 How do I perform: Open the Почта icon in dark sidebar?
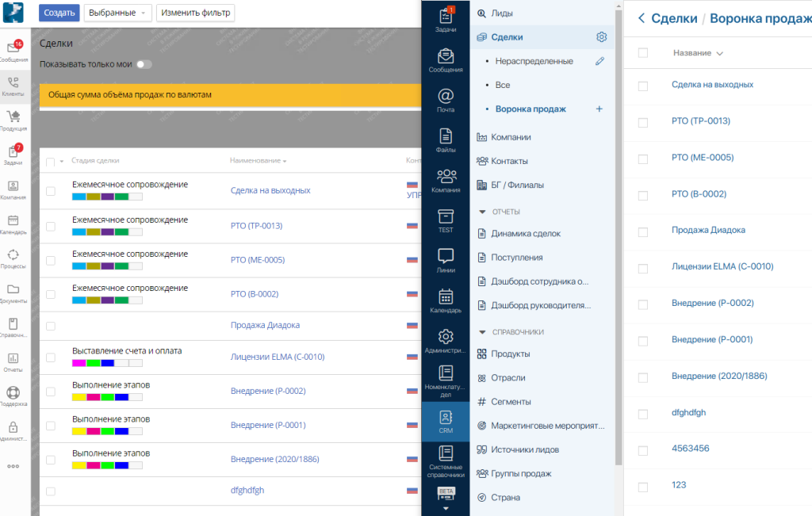click(446, 101)
